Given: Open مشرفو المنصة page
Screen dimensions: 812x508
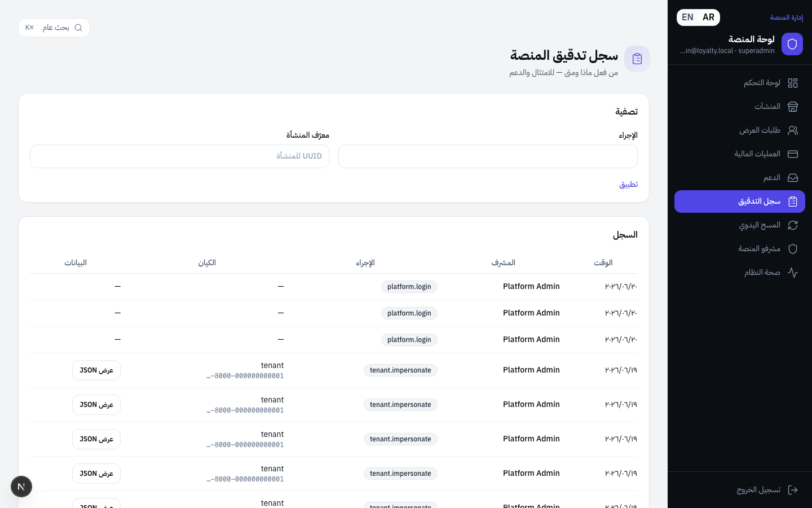Looking at the screenshot, I should point(740,249).
